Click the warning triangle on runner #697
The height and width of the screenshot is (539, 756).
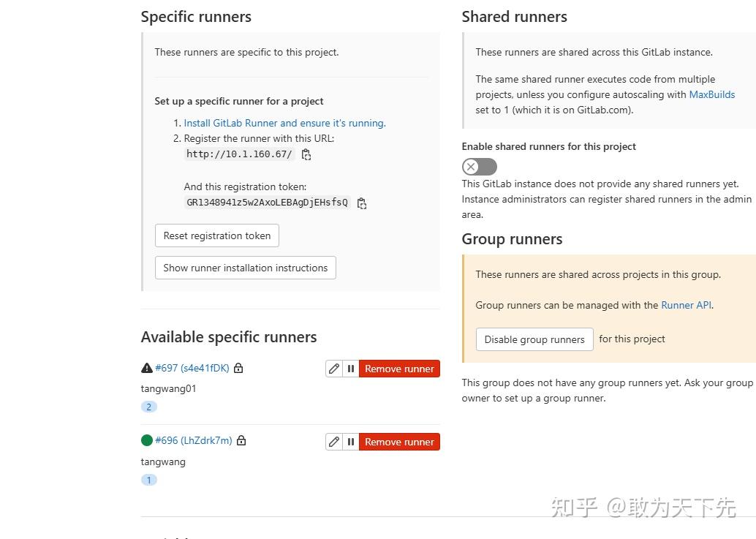click(x=146, y=367)
